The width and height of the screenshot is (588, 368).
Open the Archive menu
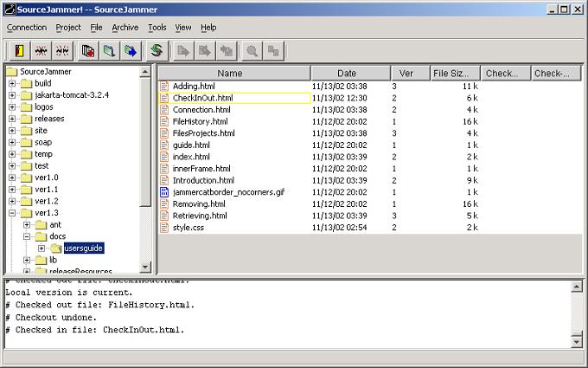pos(125,28)
